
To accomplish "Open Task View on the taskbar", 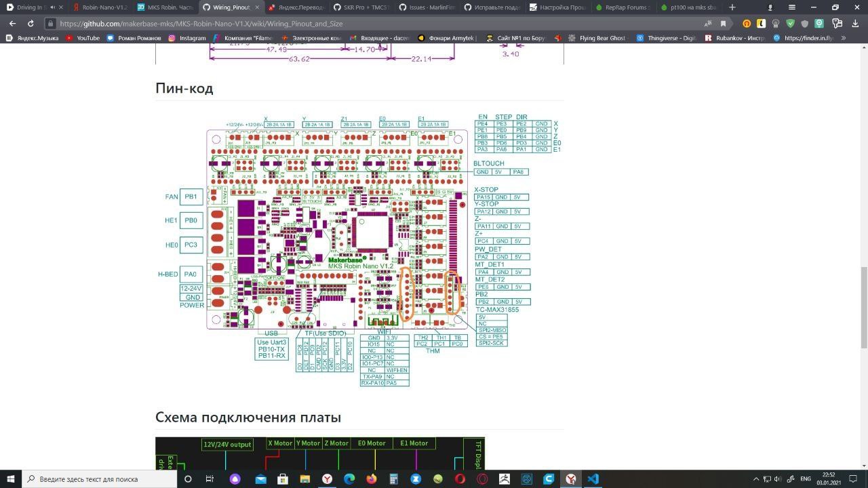I will 210,479.
